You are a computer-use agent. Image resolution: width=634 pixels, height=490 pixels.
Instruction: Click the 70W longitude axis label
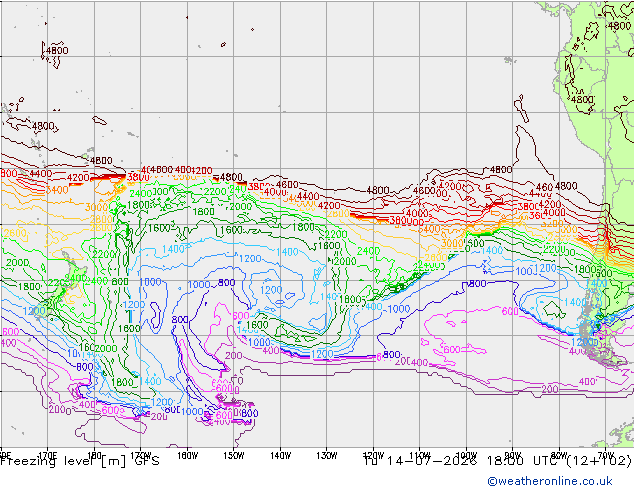[x=606, y=455]
